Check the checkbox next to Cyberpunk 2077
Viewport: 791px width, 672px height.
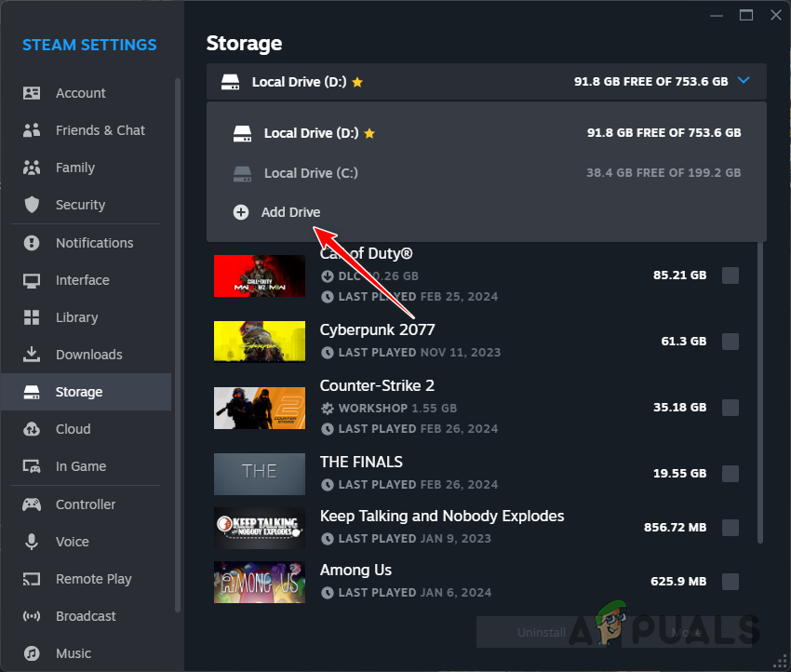coord(731,341)
